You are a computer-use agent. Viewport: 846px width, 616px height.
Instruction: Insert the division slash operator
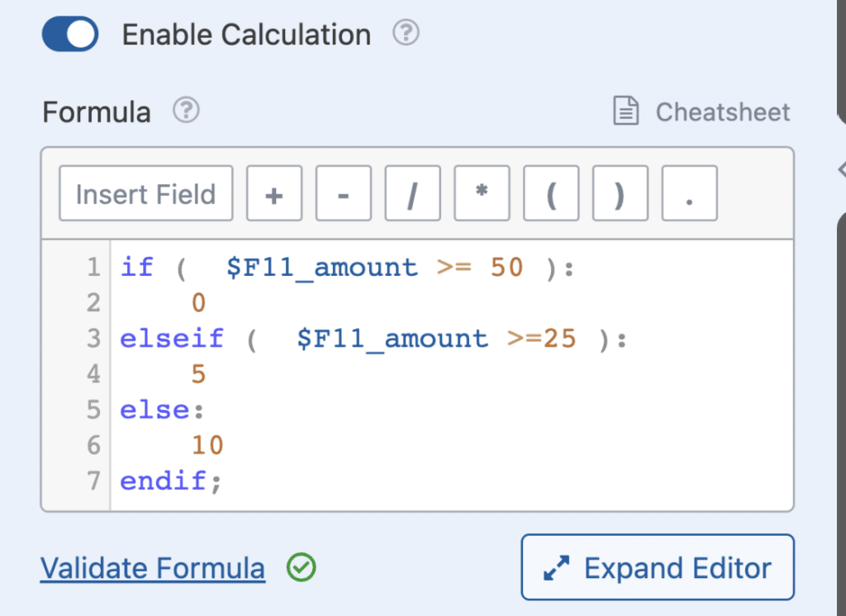413,195
